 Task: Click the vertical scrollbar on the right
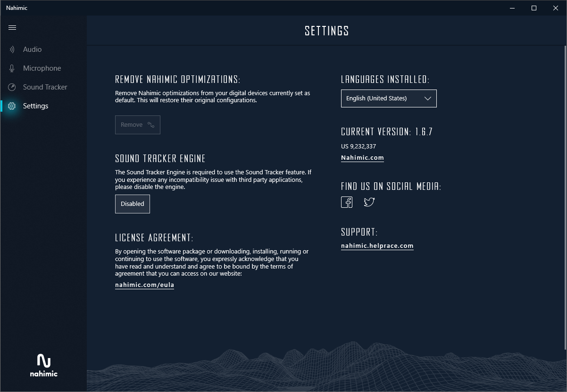coord(565,198)
